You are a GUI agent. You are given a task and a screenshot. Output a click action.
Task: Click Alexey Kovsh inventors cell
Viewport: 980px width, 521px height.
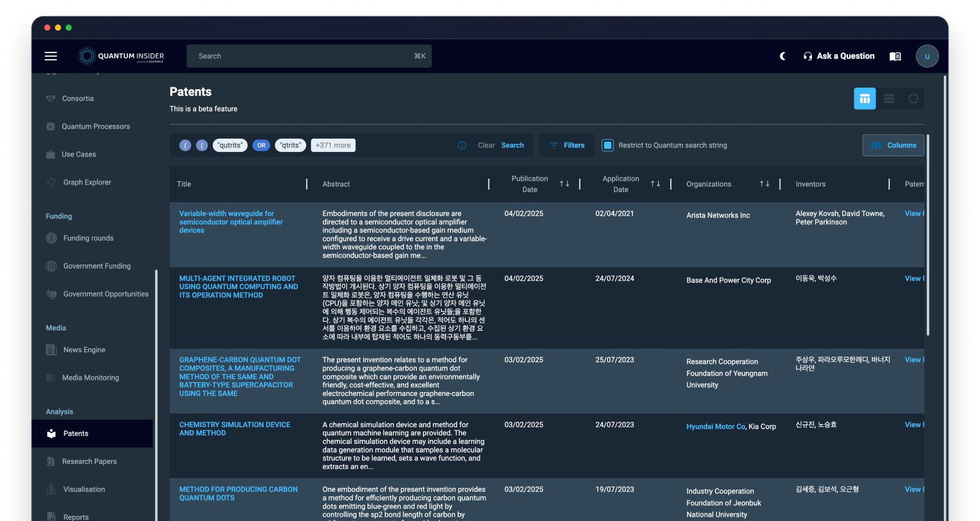(x=840, y=218)
